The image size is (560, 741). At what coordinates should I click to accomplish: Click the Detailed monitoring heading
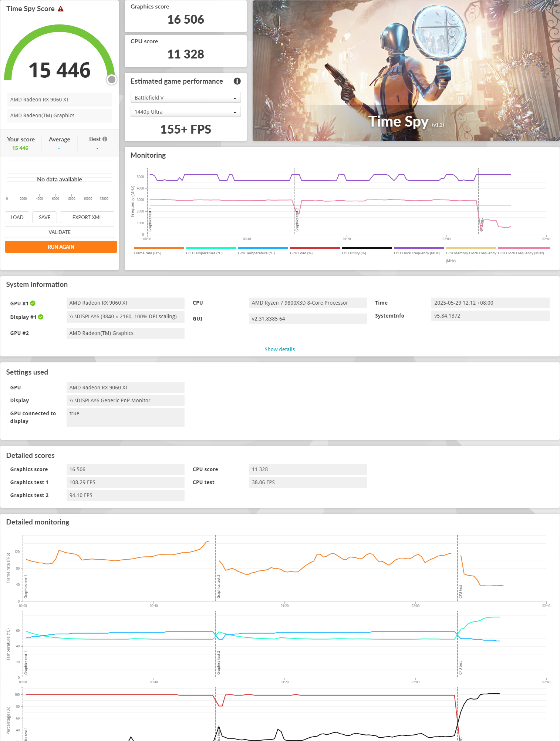tap(38, 522)
